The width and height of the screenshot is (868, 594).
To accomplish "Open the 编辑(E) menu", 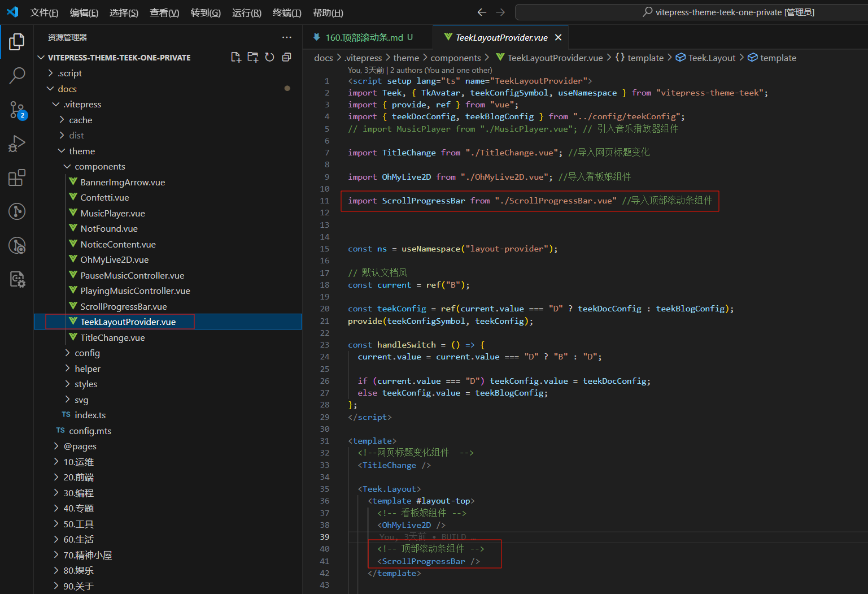I will coord(84,12).
